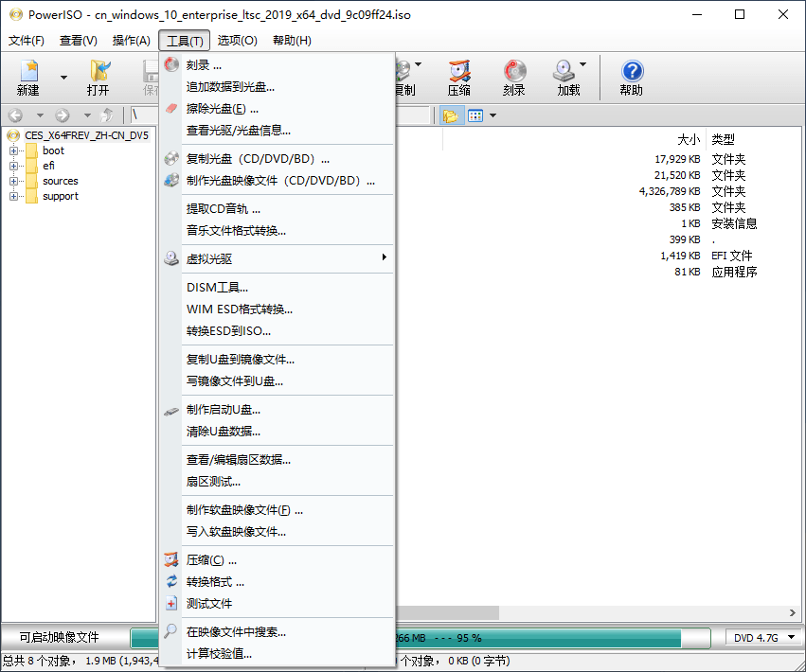Expand the support folder tree node

click(x=13, y=196)
